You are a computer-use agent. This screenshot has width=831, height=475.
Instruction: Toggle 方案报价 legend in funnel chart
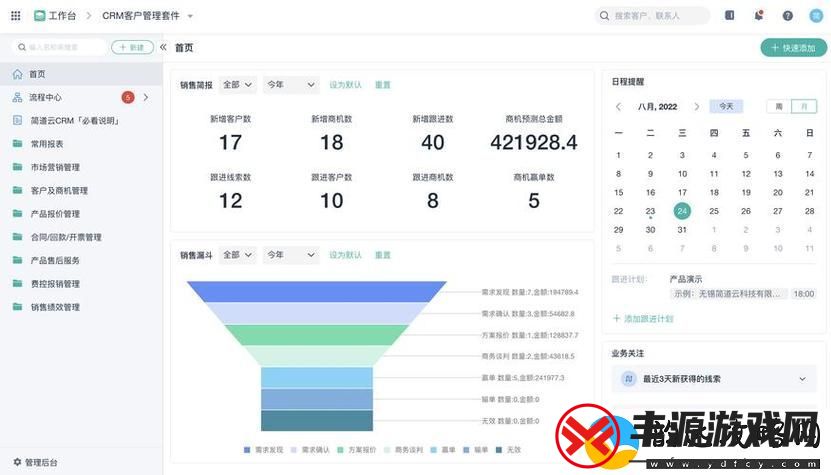click(x=357, y=450)
